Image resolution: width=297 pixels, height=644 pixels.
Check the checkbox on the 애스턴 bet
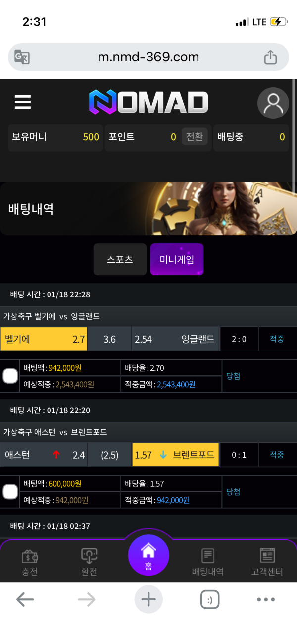tap(10, 491)
